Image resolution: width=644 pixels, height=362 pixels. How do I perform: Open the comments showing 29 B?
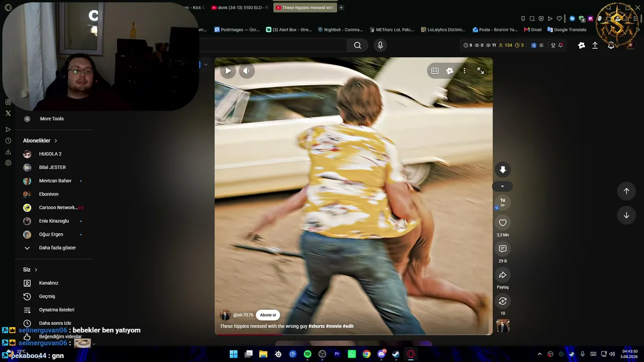pos(503,249)
